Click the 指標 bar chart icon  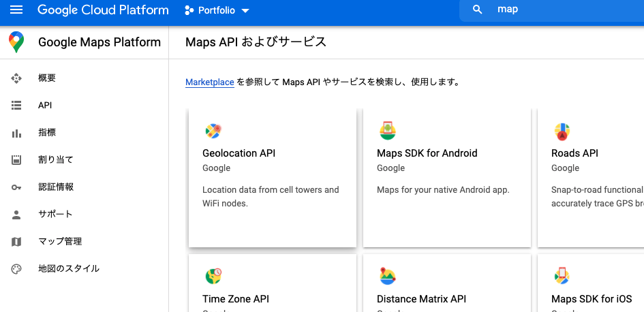click(16, 133)
